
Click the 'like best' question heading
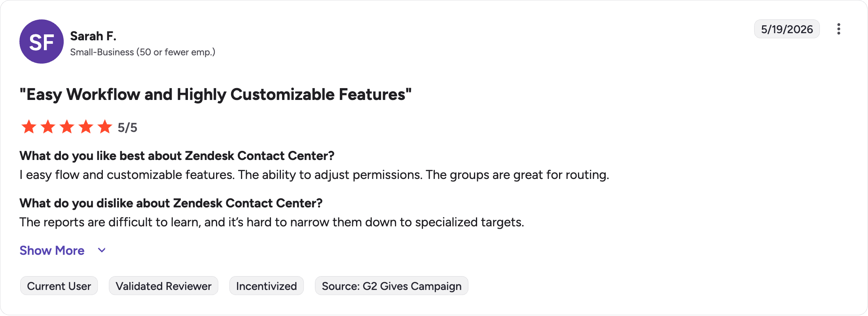click(x=177, y=156)
